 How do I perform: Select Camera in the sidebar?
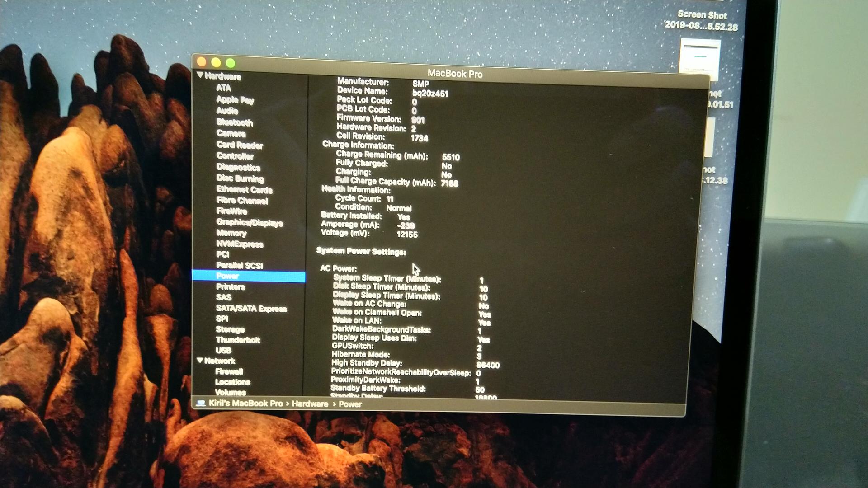(x=231, y=133)
